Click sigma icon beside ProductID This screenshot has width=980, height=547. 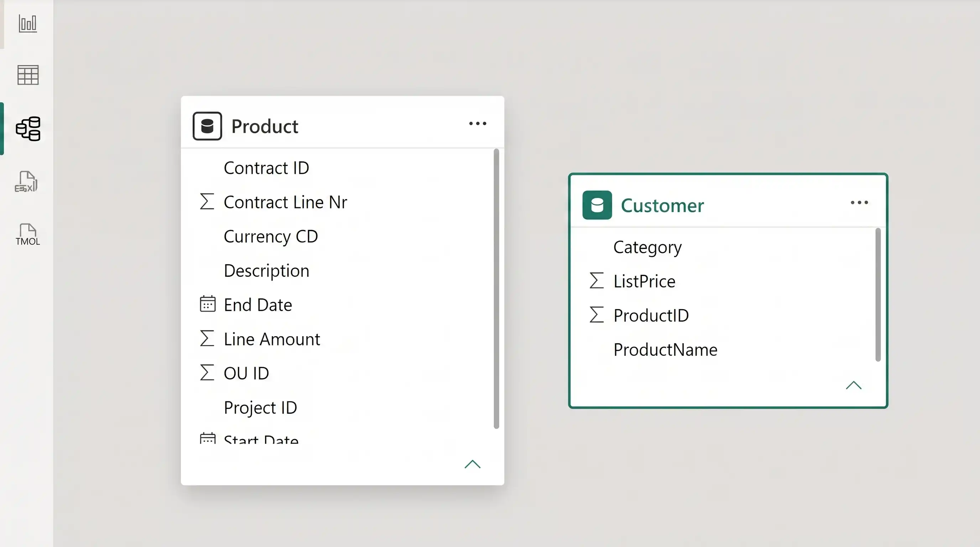[596, 314]
